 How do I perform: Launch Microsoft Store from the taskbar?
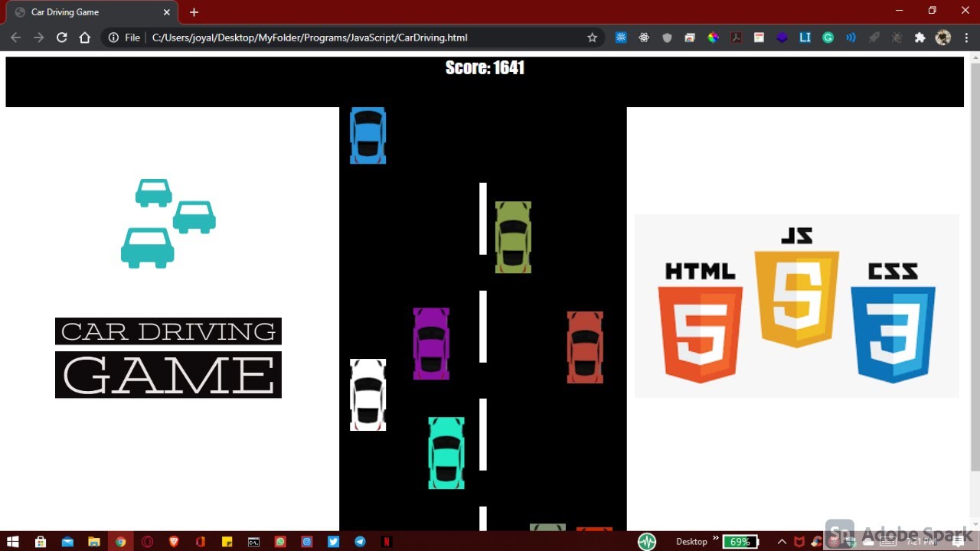(41, 541)
